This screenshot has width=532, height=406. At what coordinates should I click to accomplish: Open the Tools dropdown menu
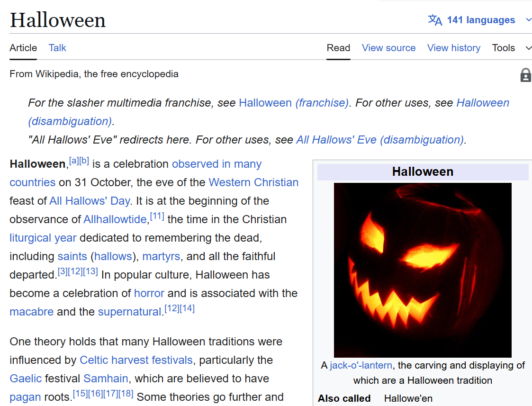512,48
